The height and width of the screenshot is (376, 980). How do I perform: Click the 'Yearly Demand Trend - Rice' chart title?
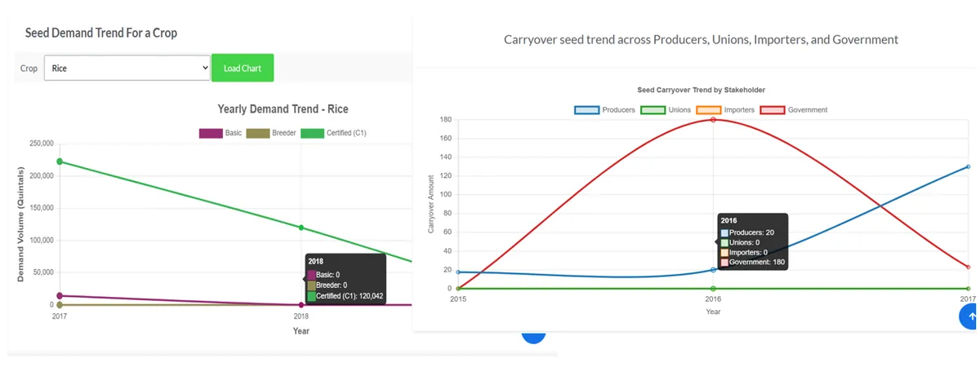[x=283, y=109]
